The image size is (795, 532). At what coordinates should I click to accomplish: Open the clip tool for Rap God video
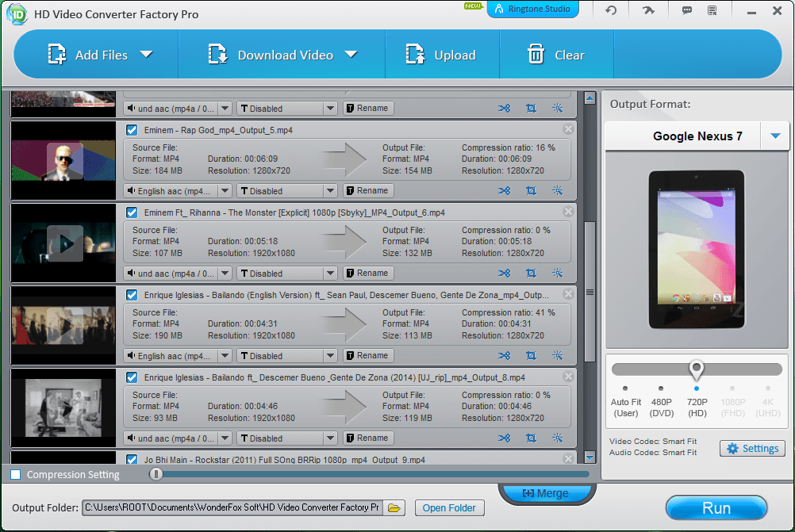[505, 190]
